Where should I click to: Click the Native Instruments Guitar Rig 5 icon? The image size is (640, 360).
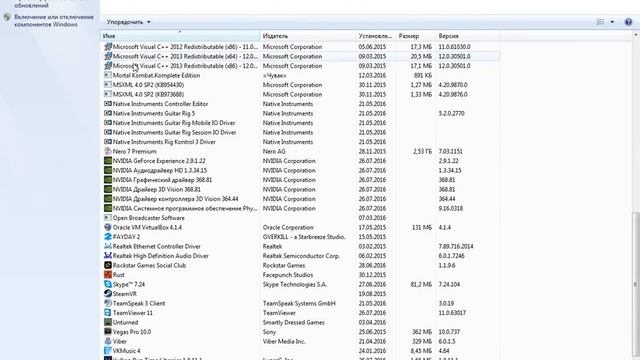[108, 113]
